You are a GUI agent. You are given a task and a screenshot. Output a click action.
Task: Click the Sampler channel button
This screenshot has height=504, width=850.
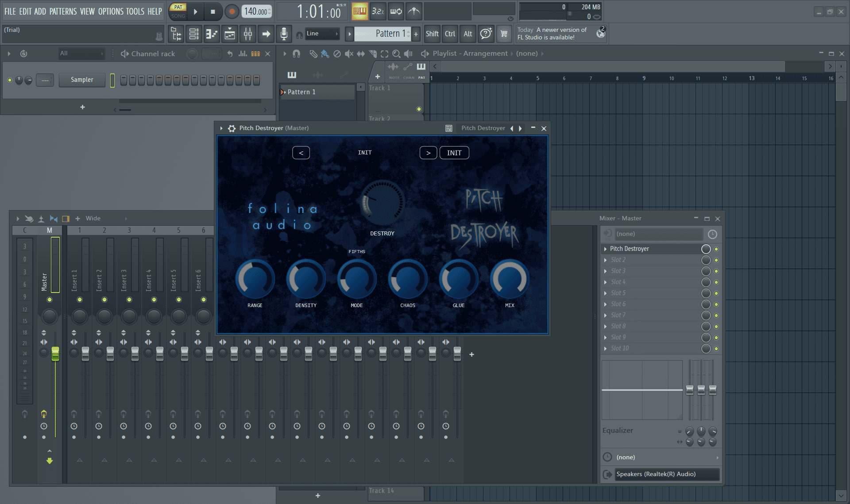pos(82,80)
